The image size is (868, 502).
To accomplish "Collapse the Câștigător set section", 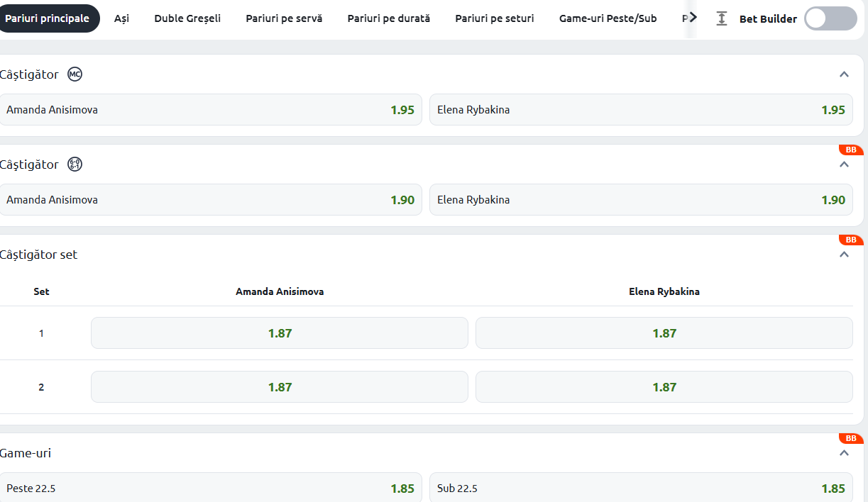I will point(844,255).
